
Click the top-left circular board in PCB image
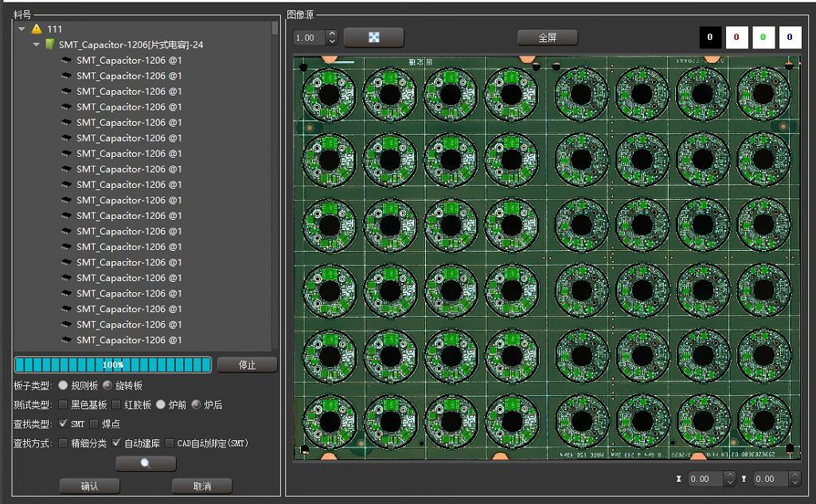[x=330, y=95]
